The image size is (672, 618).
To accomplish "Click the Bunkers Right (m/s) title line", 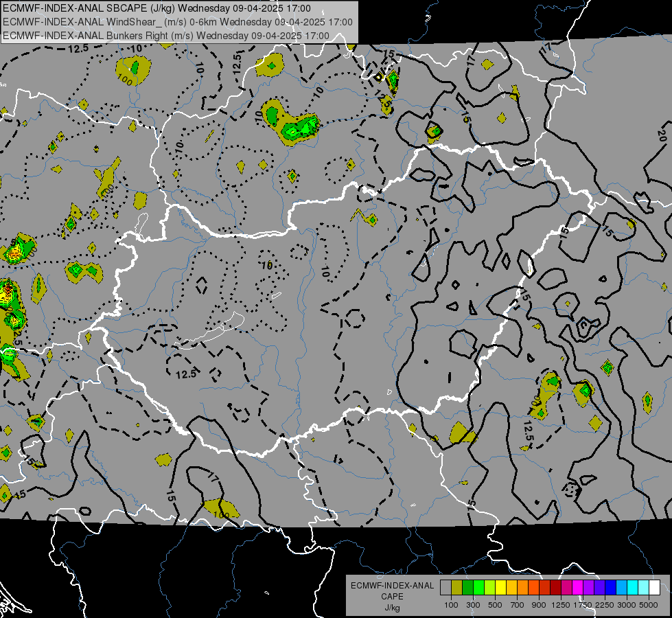I will 166,36.
